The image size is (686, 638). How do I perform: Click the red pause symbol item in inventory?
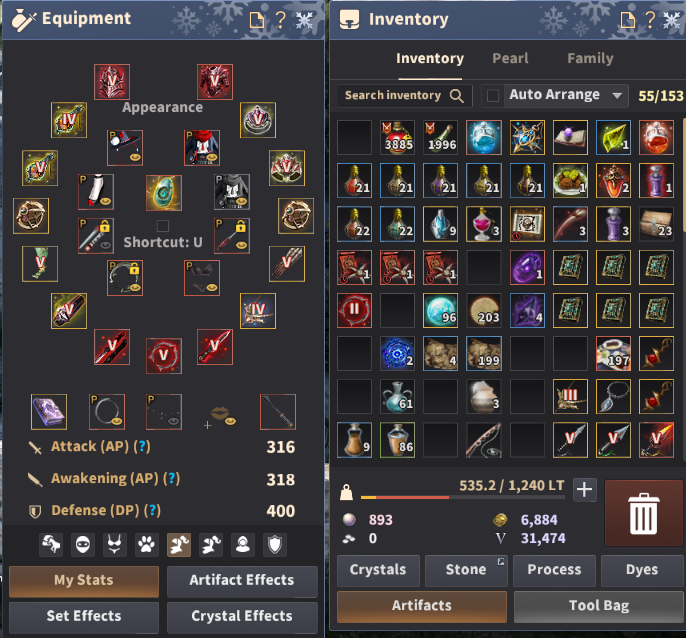[354, 310]
